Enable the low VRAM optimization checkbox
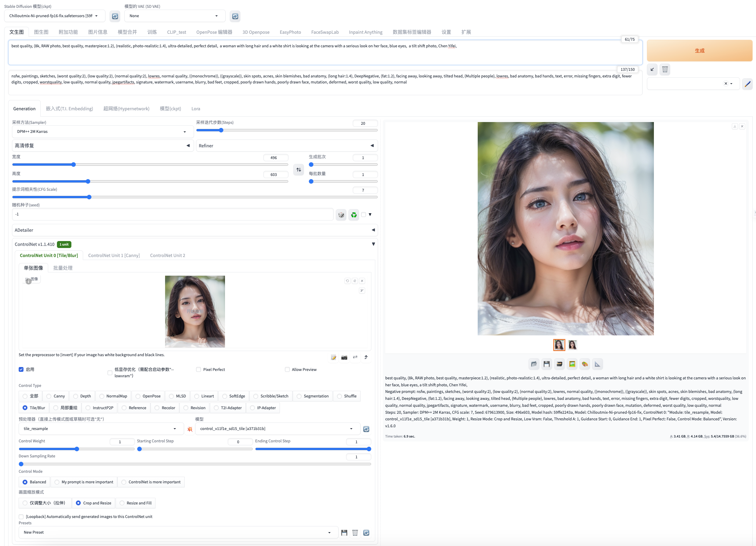 (110, 372)
